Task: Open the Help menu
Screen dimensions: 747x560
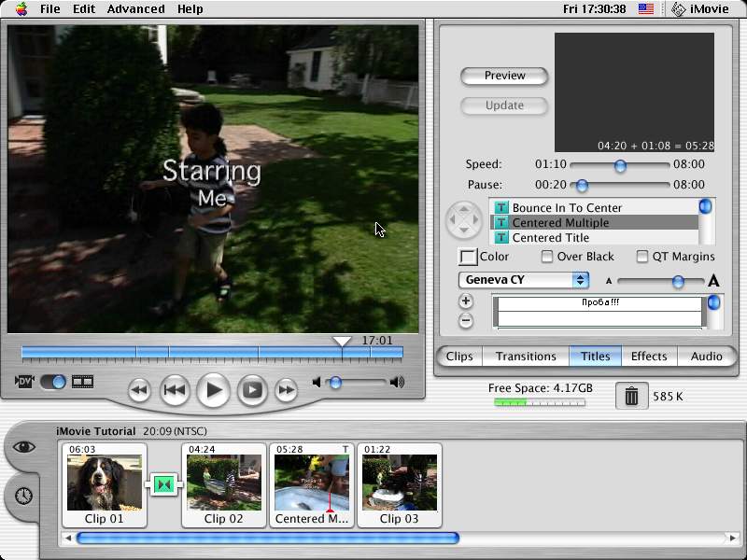Action: (x=190, y=8)
